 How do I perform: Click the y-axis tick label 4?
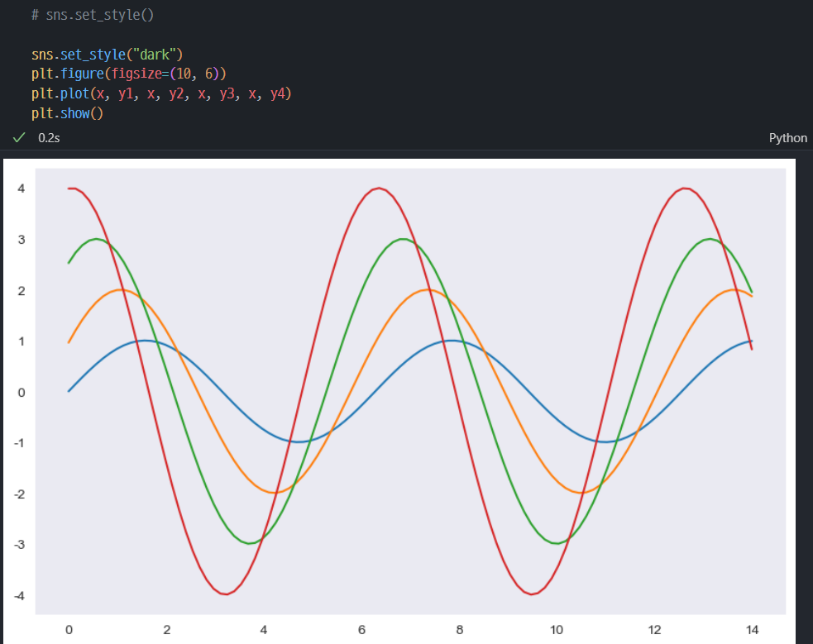tap(22, 188)
